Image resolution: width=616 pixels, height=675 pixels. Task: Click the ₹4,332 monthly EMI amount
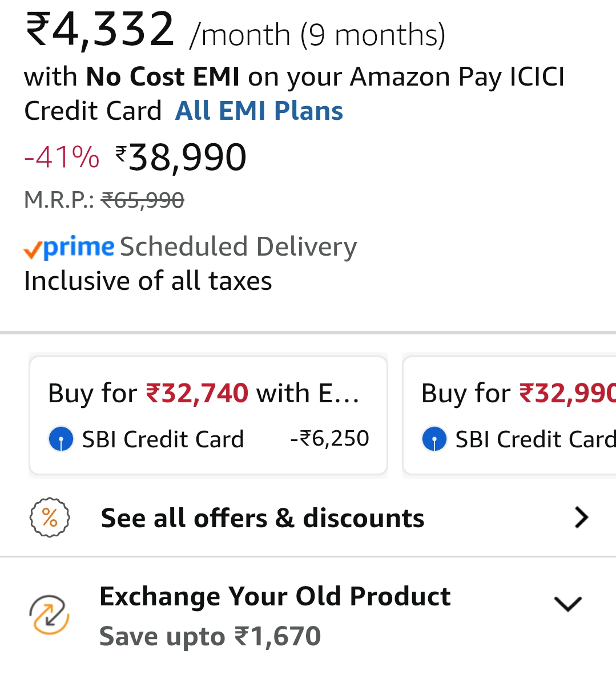click(100, 30)
